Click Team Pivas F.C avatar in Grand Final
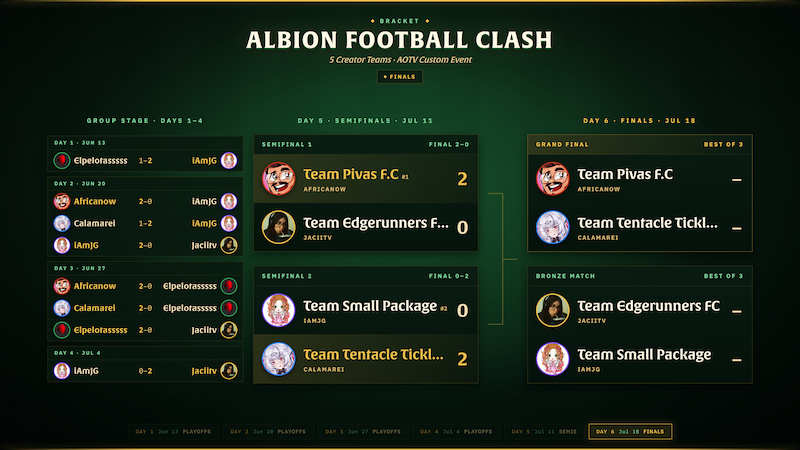Image resolution: width=800 pixels, height=450 pixels. (553, 179)
